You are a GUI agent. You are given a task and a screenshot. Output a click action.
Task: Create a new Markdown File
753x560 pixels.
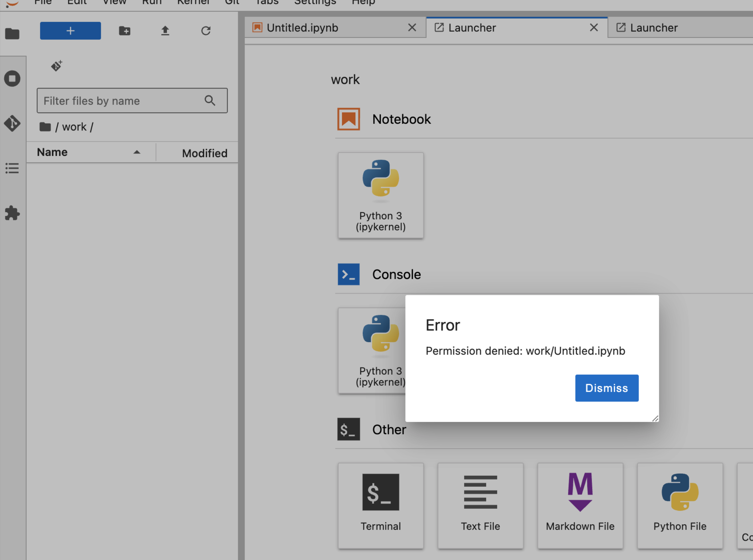click(x=580, y=505)
